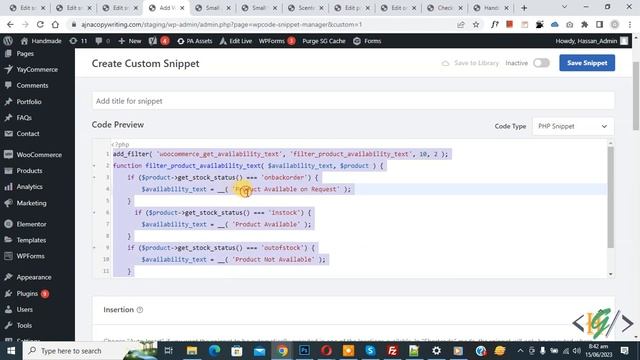This screenshot has height=360, width=640.
Task: Click the Save Snippet button
Action: (587, 63)
